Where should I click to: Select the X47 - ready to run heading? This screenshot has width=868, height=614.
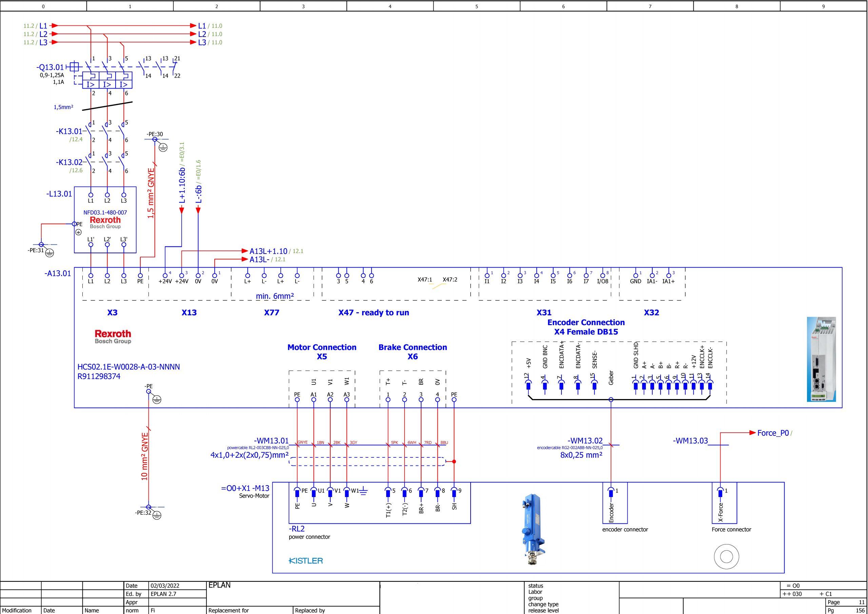point(374,313)
